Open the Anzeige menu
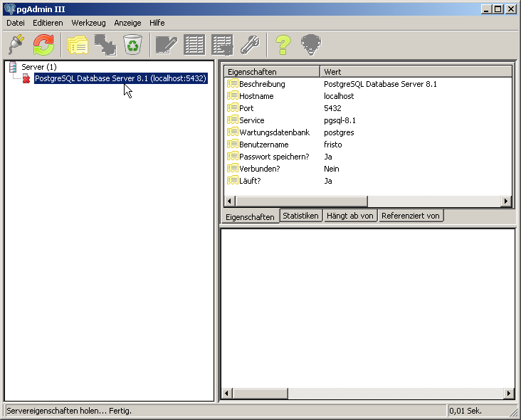The image size is (521, 420). [127, 23]
